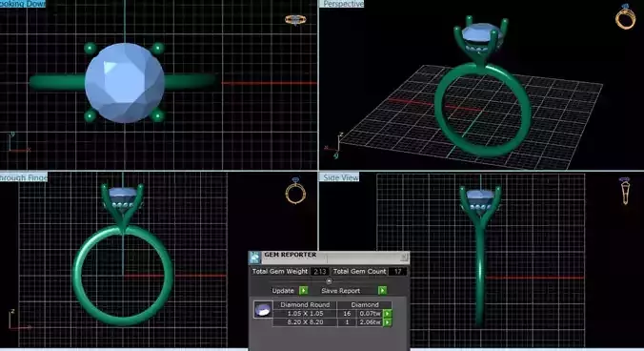Click the quantity cell showing 1

point(347,322)
